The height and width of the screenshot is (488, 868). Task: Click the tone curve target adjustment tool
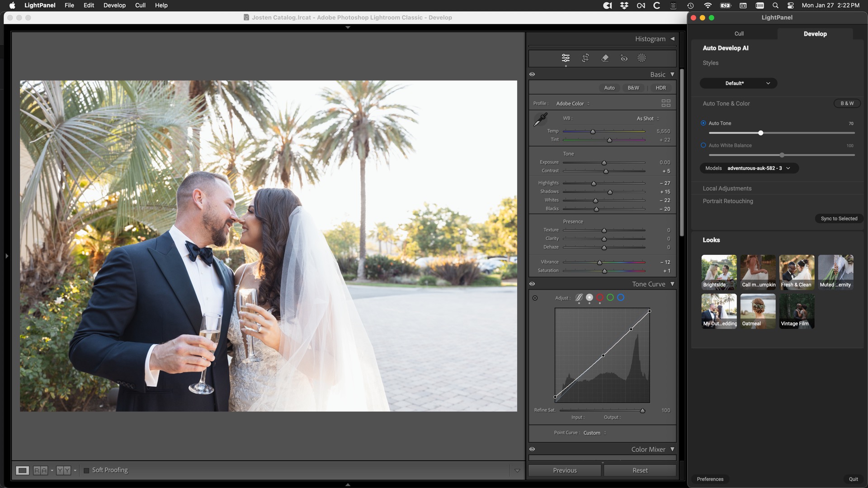click(x=535, y=298)
